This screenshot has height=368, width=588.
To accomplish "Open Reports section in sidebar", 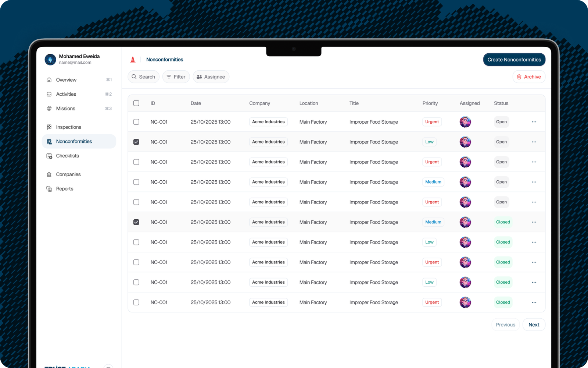I will (x=79, y=189).
